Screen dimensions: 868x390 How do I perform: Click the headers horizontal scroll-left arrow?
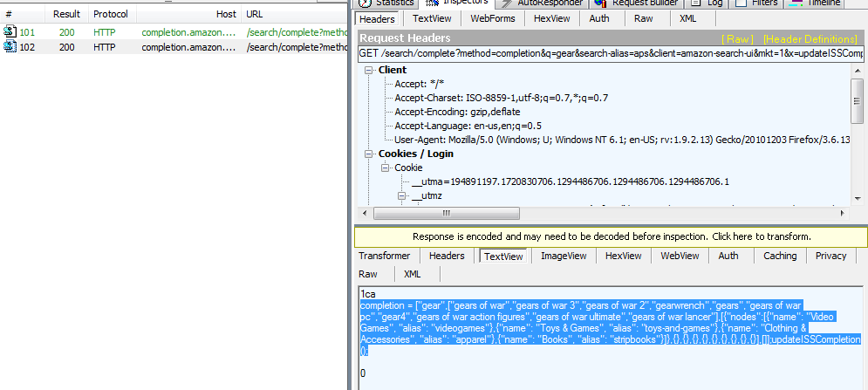point(365,213)
